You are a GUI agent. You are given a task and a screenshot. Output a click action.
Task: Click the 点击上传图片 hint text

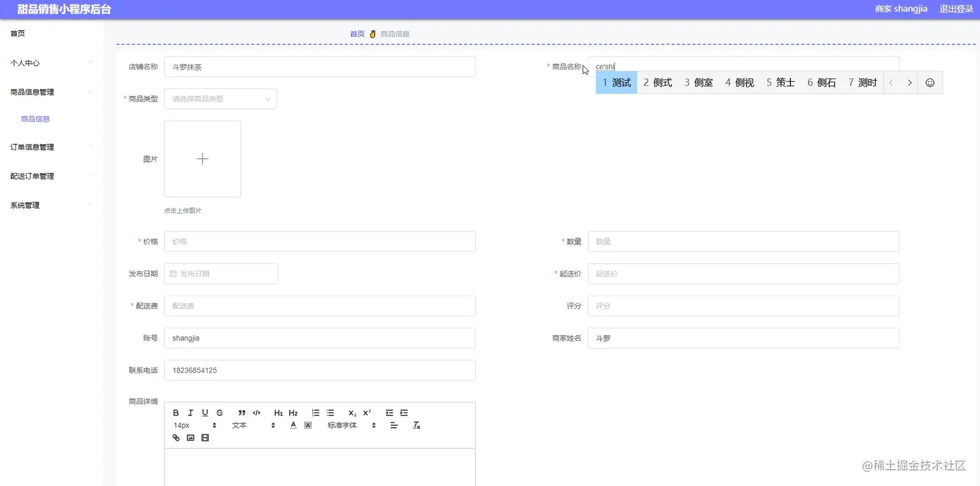[183, 211]
